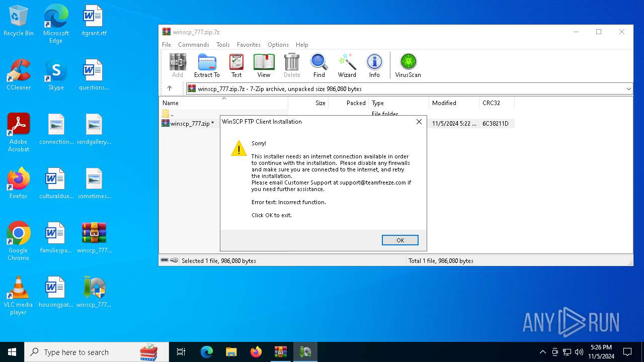The width and height of the screenshot is (644, 362).
Task: Show archive Info
Action: (x=374, y=66)
